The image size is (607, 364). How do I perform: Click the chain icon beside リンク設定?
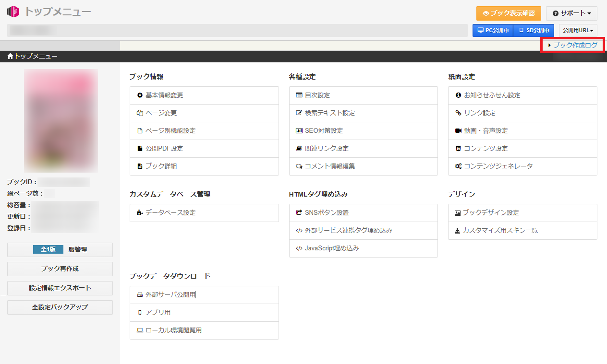(458, 113)
